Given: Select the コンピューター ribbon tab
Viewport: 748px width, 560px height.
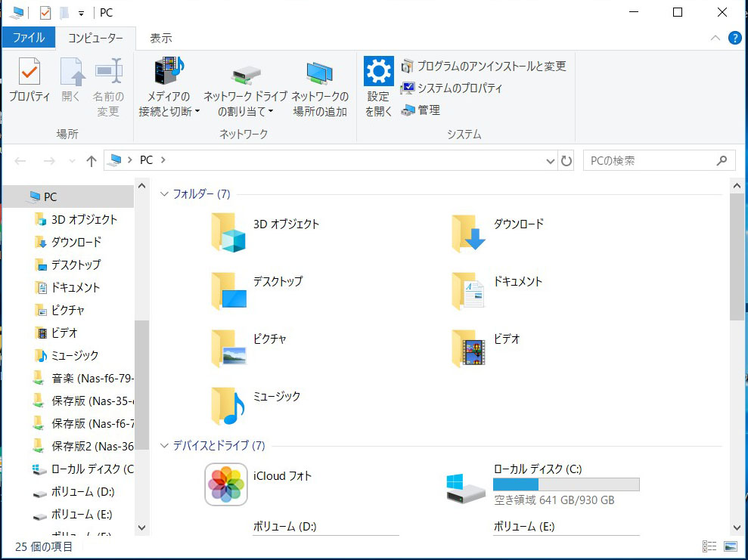Looking at the screenshot, I should click(x=95, y=38).
